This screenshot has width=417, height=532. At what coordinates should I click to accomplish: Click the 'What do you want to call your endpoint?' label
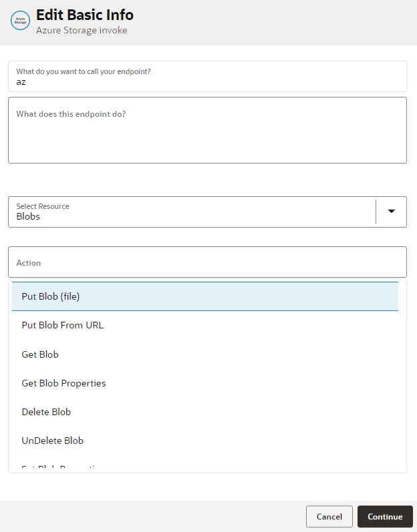(84, 71)
